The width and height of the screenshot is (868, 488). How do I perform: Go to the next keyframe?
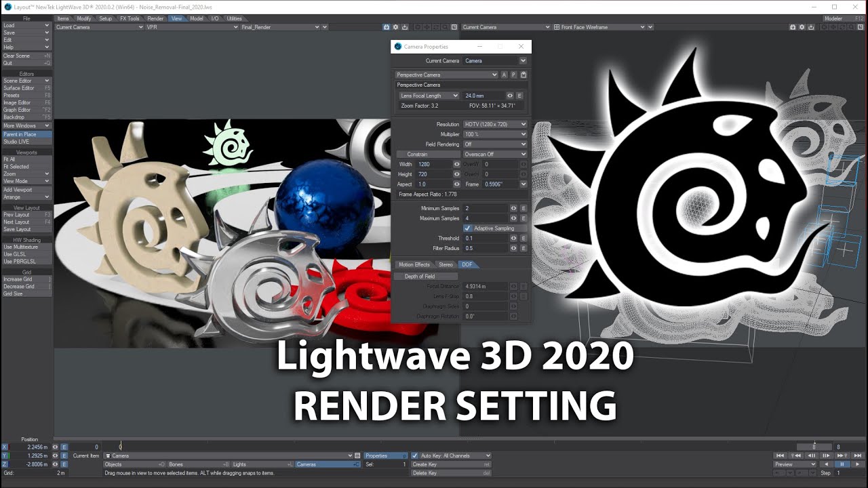coord(842,455)
